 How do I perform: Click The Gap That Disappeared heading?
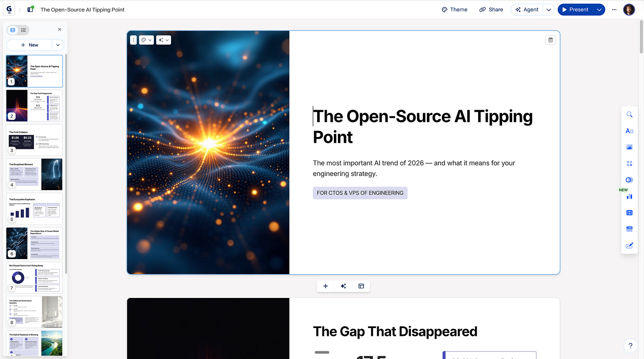click(395, 331)
